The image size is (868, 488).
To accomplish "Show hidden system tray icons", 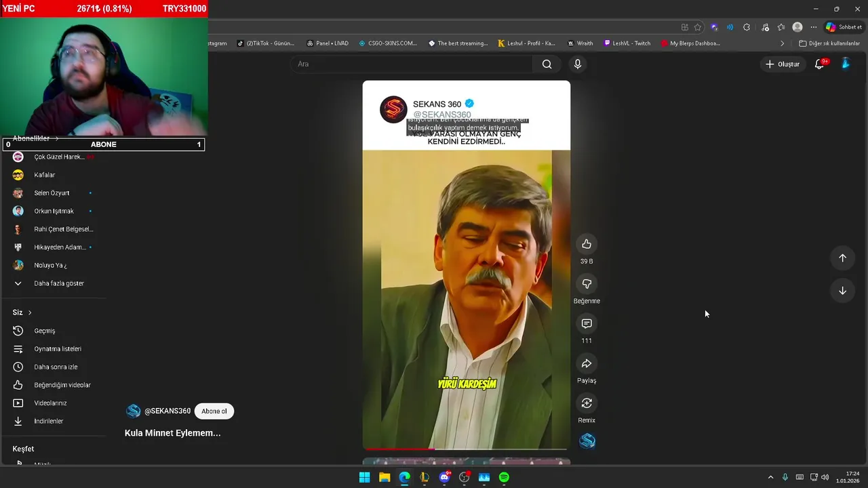I will [x=770, y=477].
